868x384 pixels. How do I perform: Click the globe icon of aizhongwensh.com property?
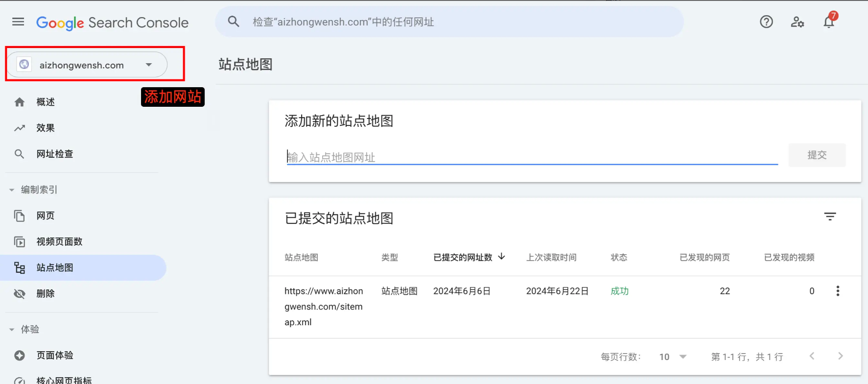24,65
